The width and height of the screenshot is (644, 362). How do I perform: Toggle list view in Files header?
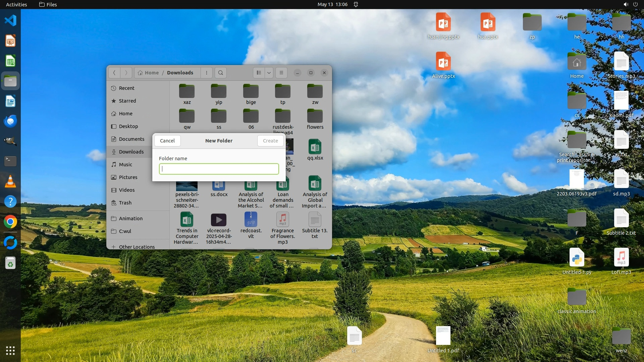(259, 73)
